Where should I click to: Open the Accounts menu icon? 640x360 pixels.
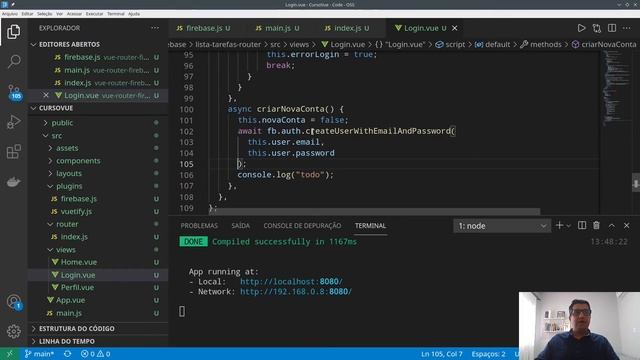14,302
